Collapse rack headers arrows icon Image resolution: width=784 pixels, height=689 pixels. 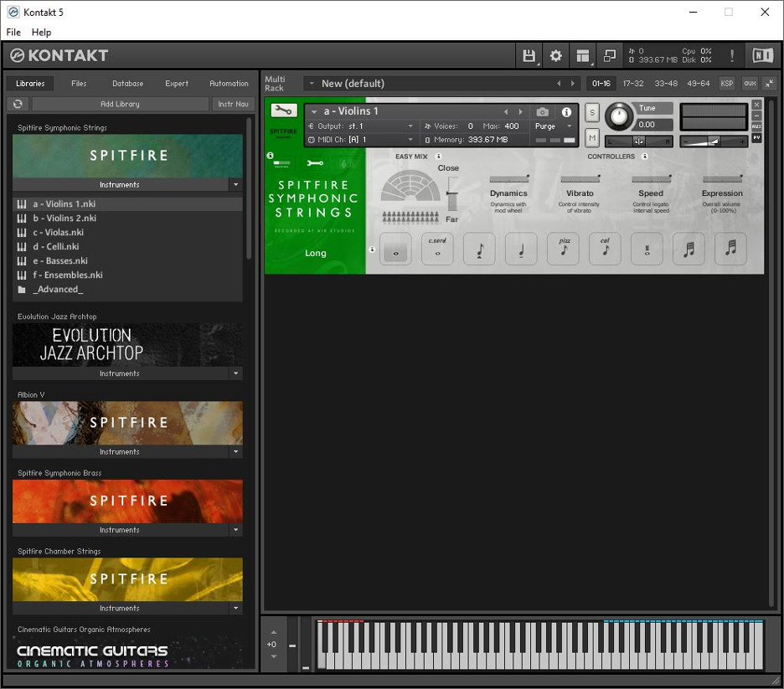pyautogui.click(x=770, y=84)
